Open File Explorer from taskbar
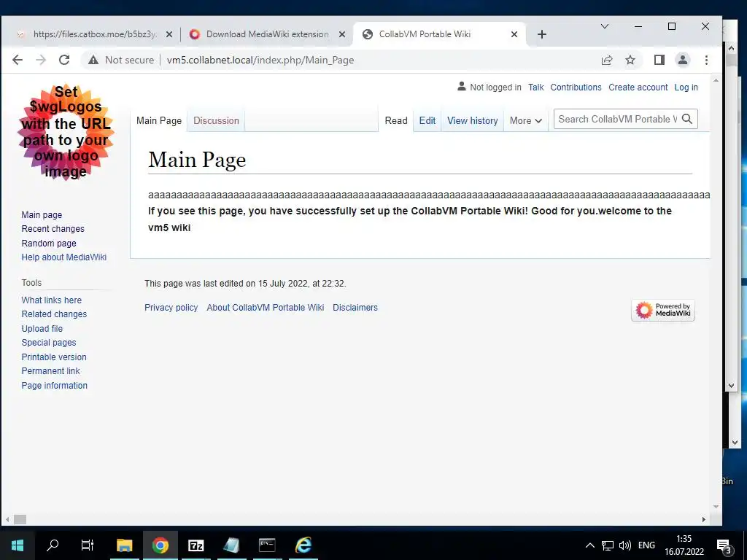This screenshot has width=747, height=560. tap(124, 545)
